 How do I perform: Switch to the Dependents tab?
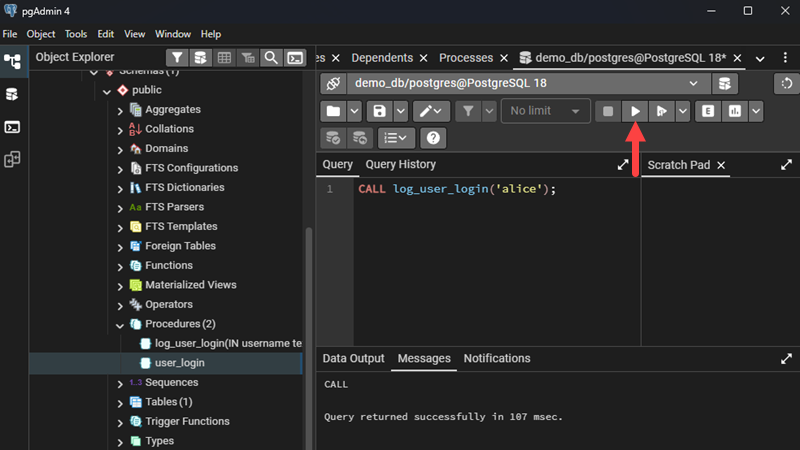pyautogui.click(x=382, y=58)
